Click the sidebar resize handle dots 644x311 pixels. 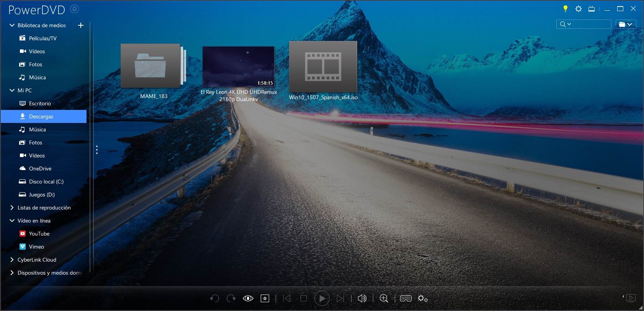97,150
